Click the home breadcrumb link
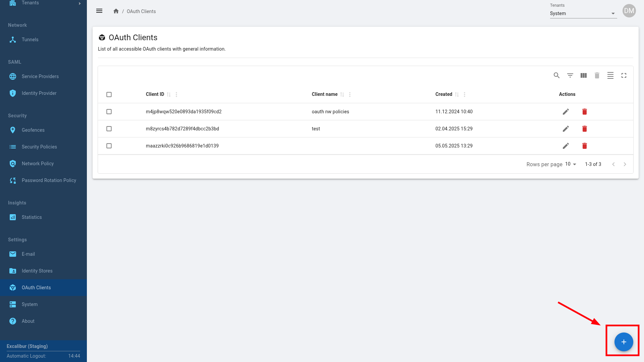The height and width of the screenshot is (362, 644). click(116, 11)
